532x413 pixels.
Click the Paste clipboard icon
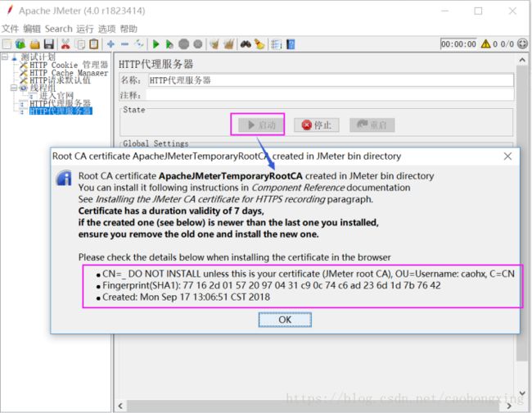[x=94, y=44]
